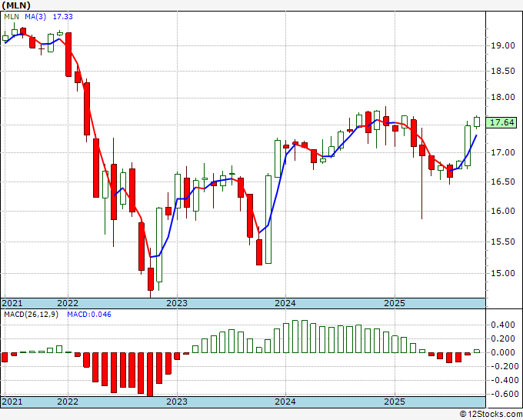The height and width of the screenshot is (420, 523).
Task: Click 2024 on the MACD panel timeline
Action: (x=285, y=402)
